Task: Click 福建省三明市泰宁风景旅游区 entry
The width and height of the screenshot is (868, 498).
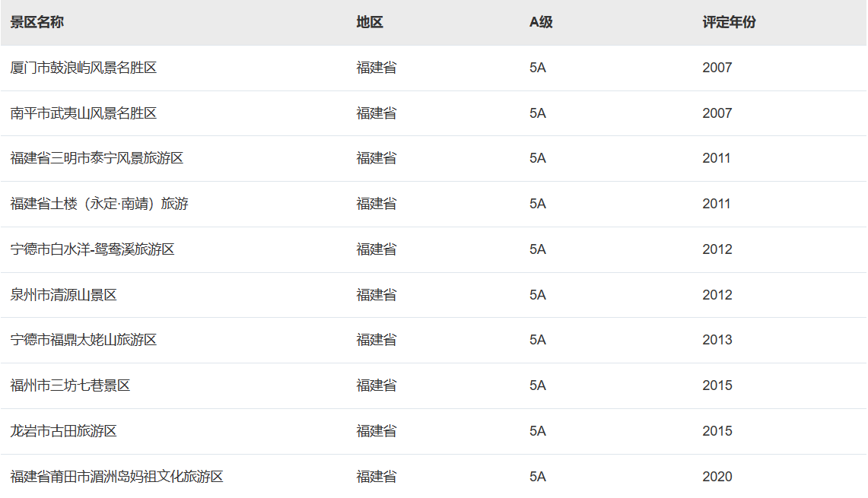Action: click(97, 158)
